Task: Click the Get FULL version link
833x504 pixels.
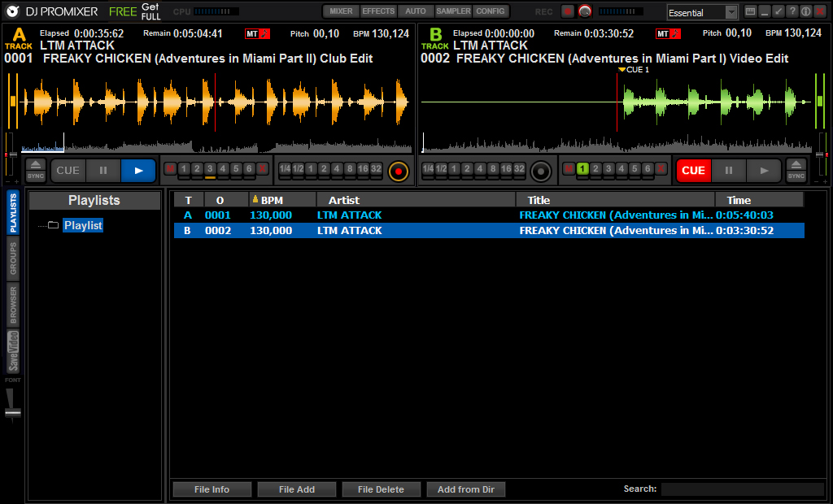Action: pos(150,11)
